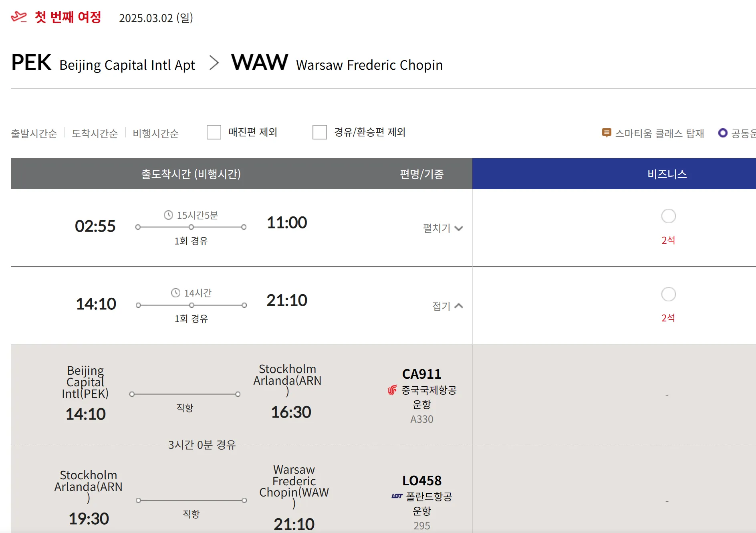
Task: Enable the 매진편 제외 checkbox
Action: pyautogui.click(x=214, y=132)
